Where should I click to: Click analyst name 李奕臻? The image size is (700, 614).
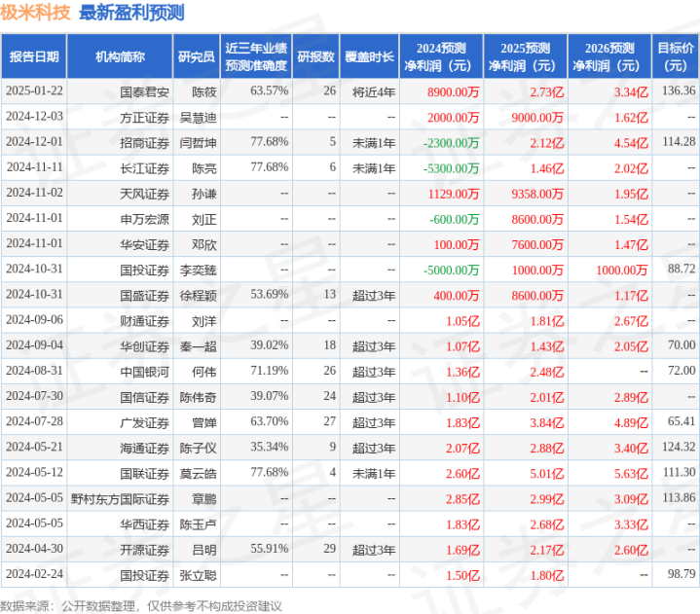[199, 271]
